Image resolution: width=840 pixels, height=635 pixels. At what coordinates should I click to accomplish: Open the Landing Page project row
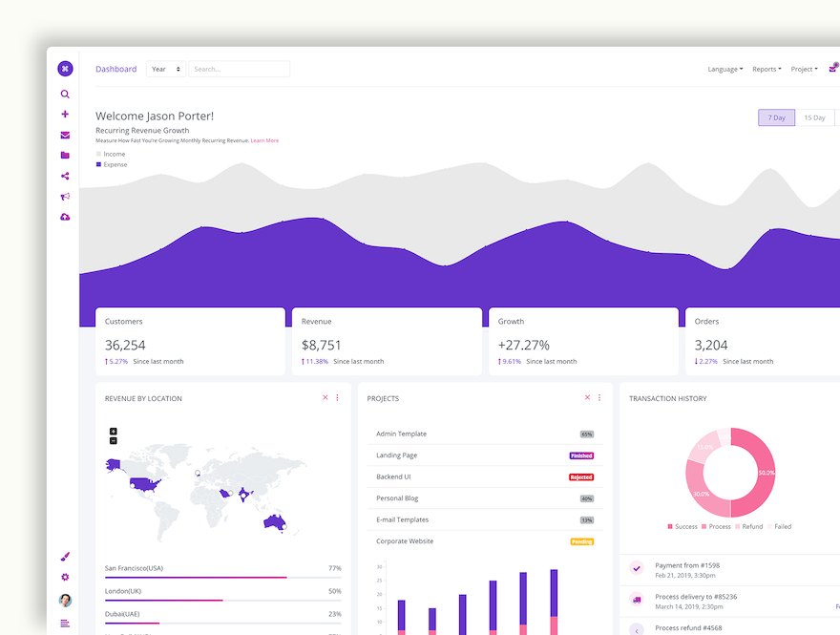(x=485, y=455)
